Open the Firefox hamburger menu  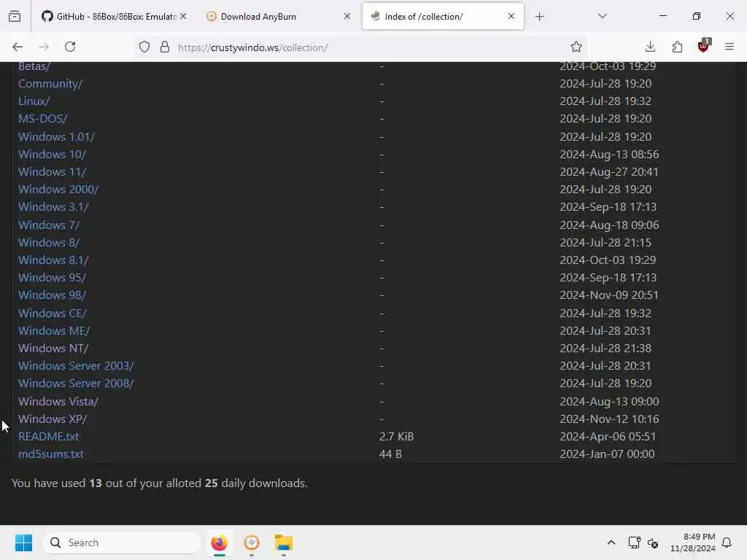click(729, 47)
